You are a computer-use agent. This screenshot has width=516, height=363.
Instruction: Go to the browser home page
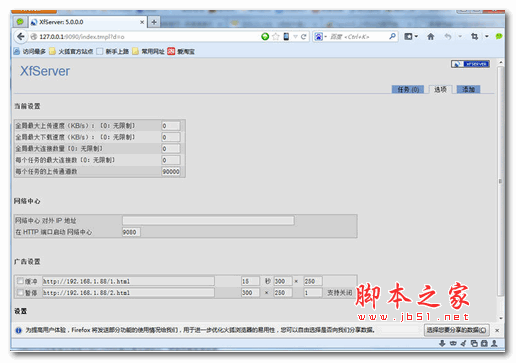point(431,36)
